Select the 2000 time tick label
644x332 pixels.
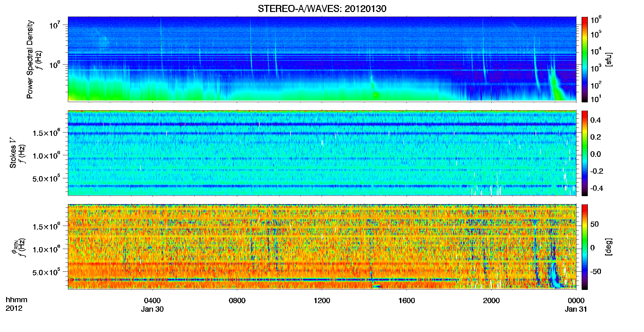tap(491, 300)
